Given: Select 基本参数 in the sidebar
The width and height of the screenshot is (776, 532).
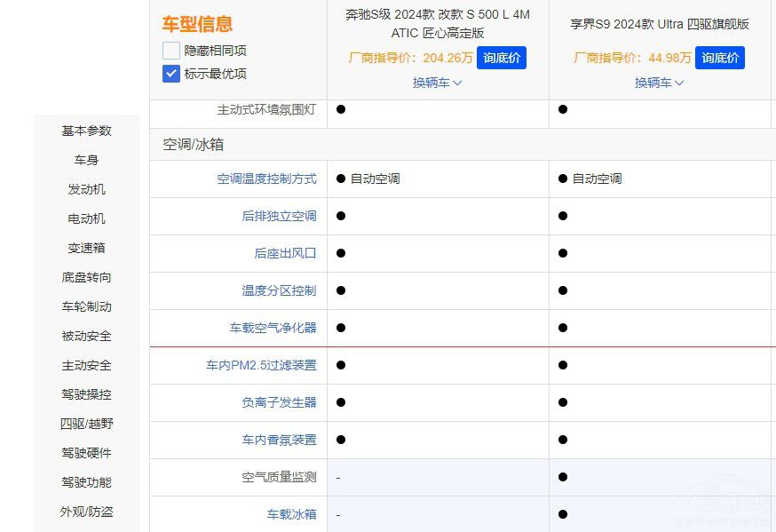Looking at the screenshot, I should pyautogui.click(x=85, y=131).
